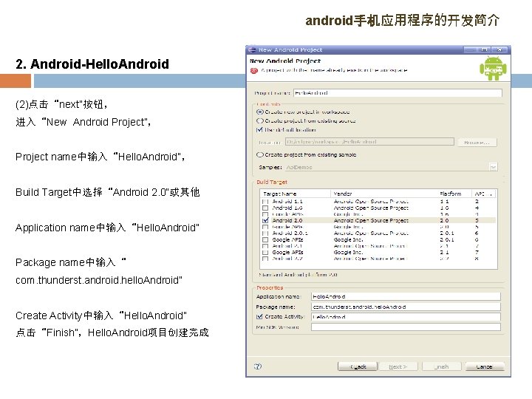Click the Cancel button
The height and width of the screenshot is (399, 532).
tap(485, 366)
